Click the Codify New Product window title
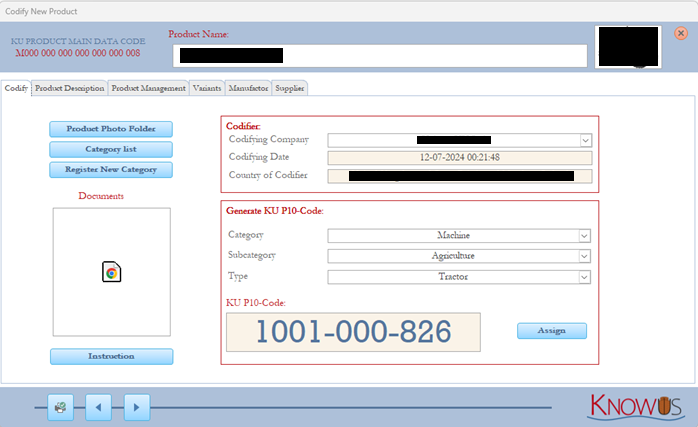The image size is (698, 427). click(41, 11)
